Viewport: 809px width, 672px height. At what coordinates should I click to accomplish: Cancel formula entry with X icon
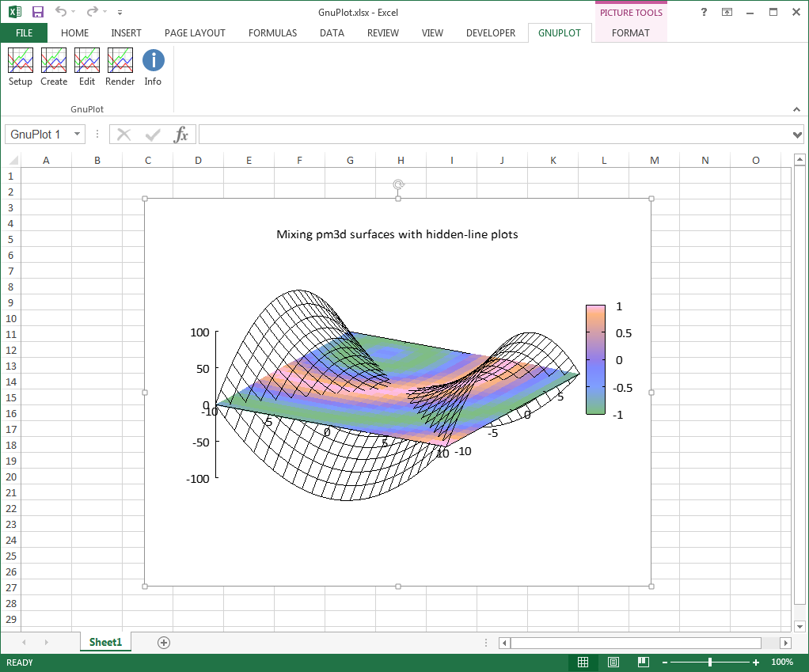point(123,135)
